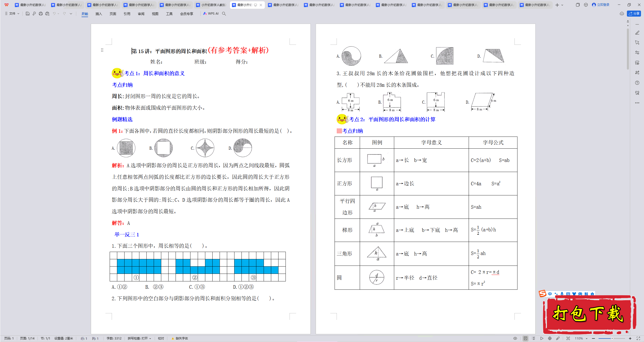Click the help question mark sidebar icon
644x342 pixels.
point(637,83)
